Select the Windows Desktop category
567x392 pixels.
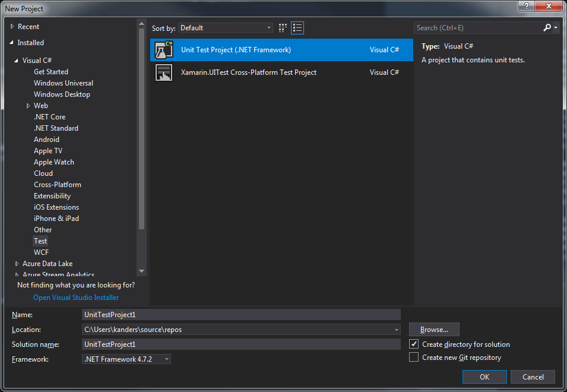(x=62, y=94)
